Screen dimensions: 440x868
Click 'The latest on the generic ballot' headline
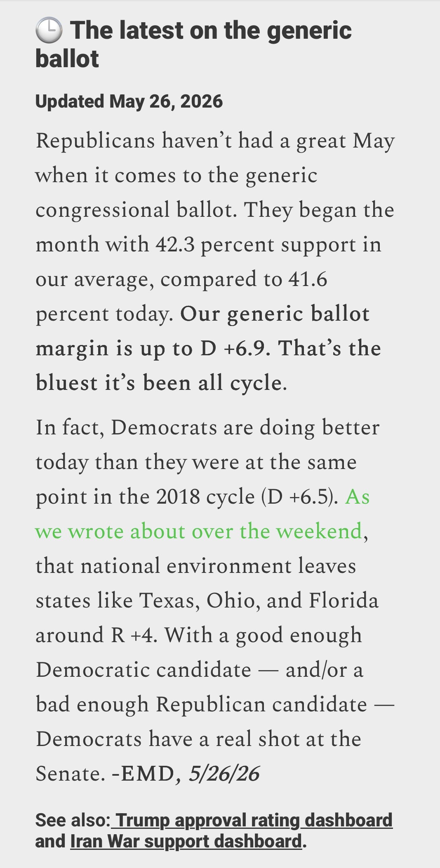pyautogui.click(x=193, y=45)
